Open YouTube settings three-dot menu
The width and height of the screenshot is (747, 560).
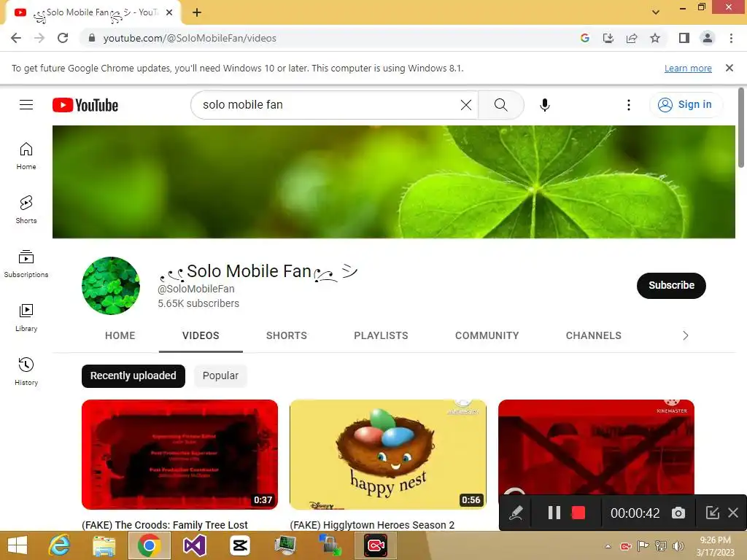click(x=628, y=105)
